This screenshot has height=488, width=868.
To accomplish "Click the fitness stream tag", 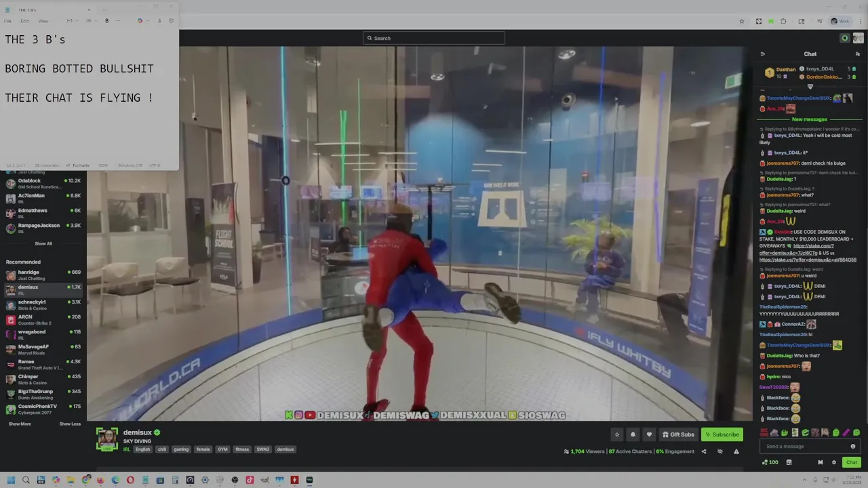I will [x=242, y=449].
